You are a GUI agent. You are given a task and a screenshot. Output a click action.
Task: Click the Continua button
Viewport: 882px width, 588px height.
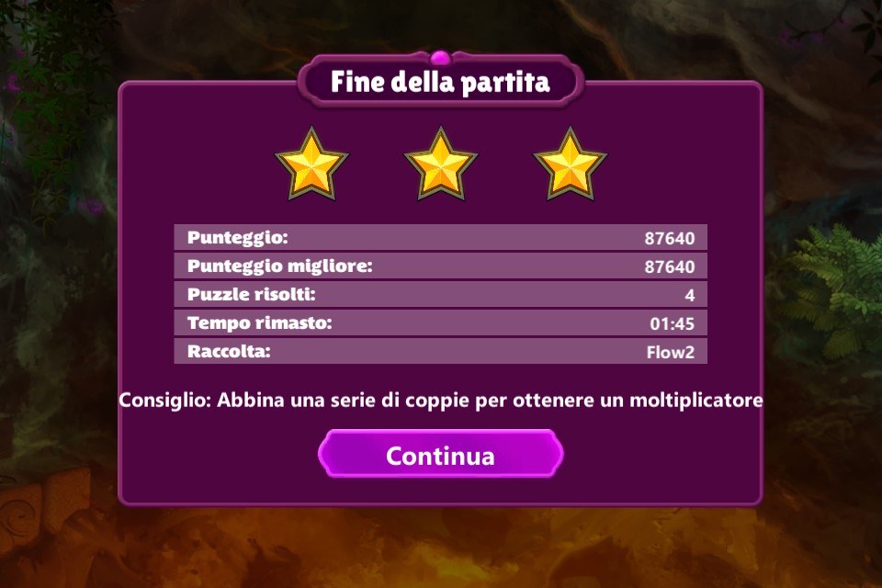440,454
